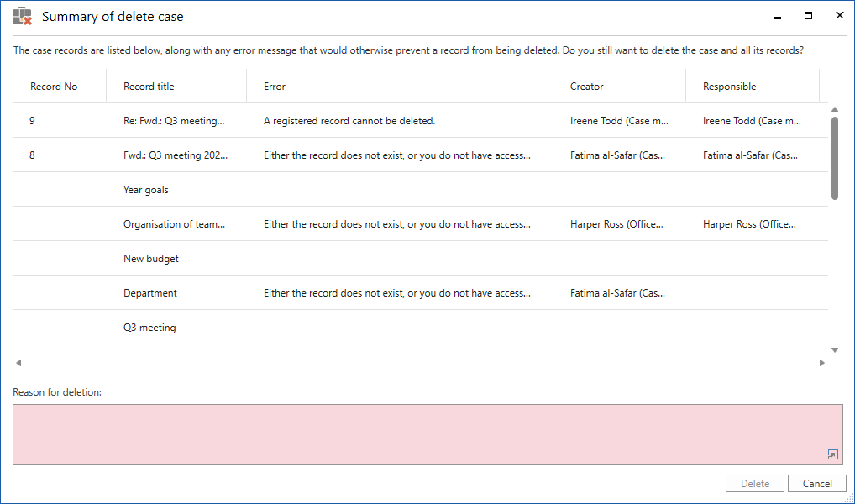The width and height of the screenshot is (855, 504).
Task: Expand the reason text box via corner icon
Action: [832, 454]
